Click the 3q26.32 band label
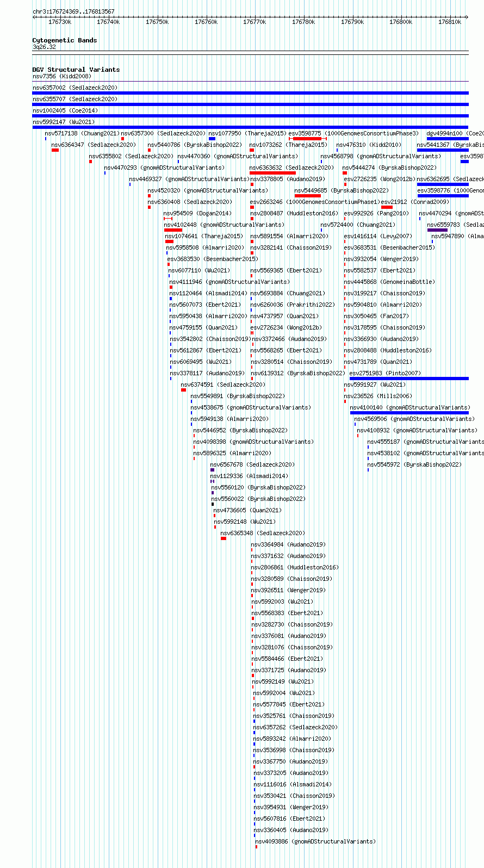The height and width of the screenshot is (868, 484). (44, 47)
